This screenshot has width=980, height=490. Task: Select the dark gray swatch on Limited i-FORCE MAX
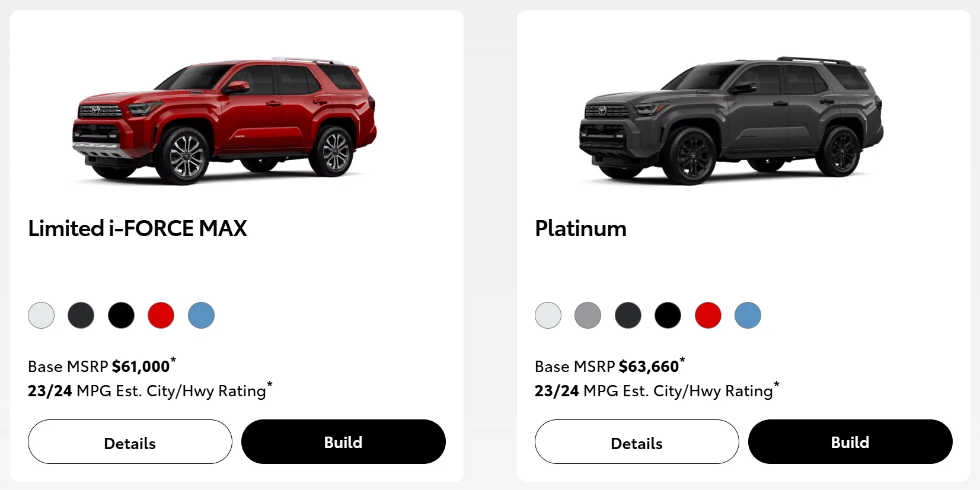coord(81,315)
